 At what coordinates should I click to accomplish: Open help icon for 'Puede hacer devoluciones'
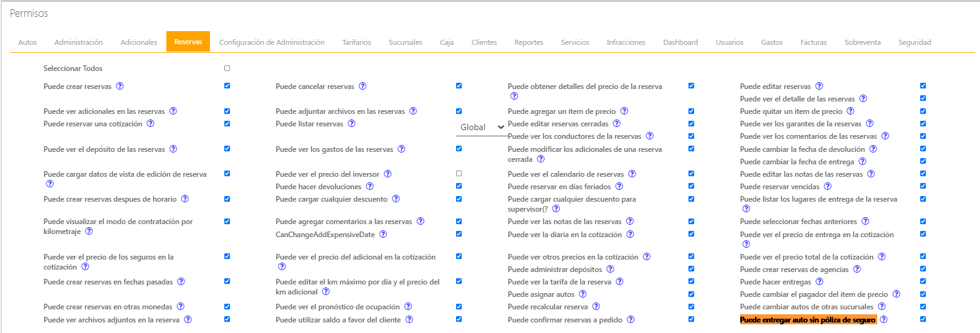pos(370,186)
